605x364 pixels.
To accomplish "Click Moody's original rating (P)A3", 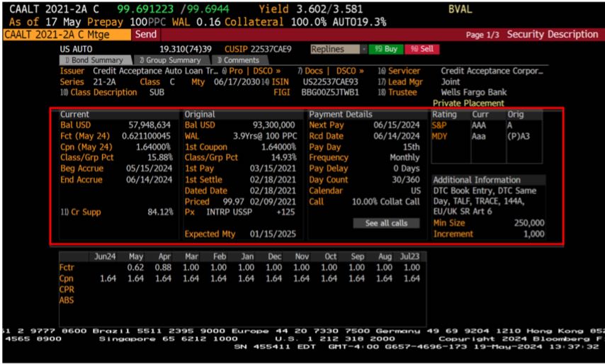I will point(518,136).
